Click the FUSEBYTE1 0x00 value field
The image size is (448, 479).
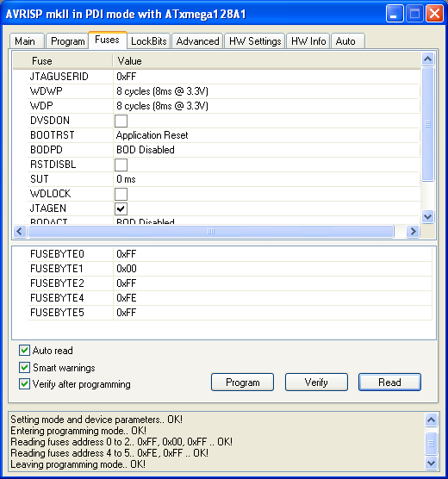[272, 269]
